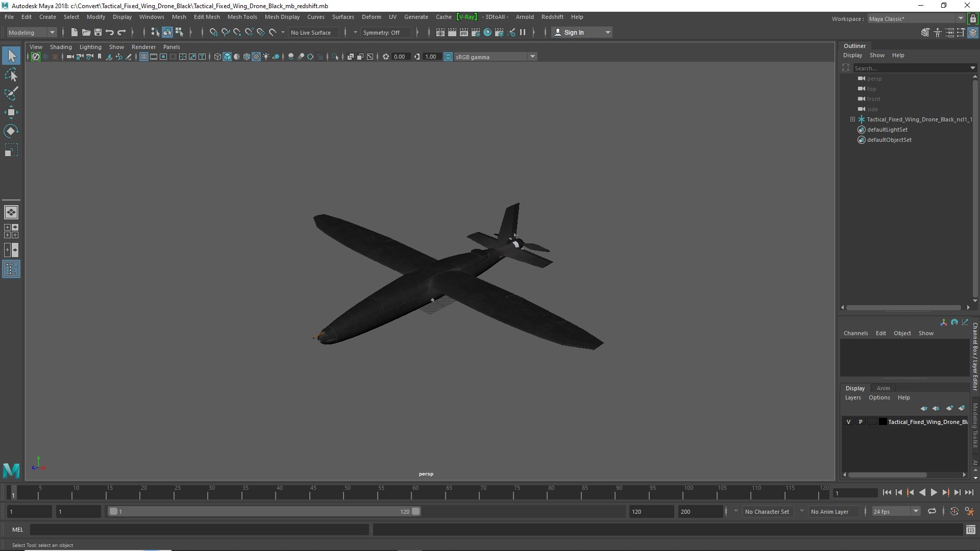This screenshot has width=980, height=551.
Task: Switch to single pane layout
Action: (11, 212)
